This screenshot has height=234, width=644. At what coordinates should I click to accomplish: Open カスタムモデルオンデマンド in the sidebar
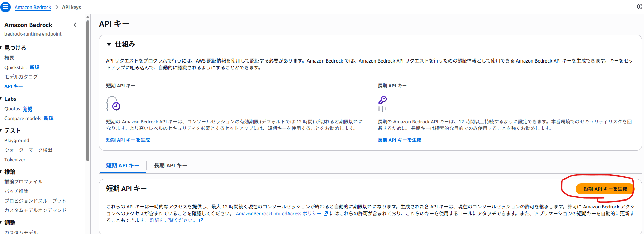point(35,210)
